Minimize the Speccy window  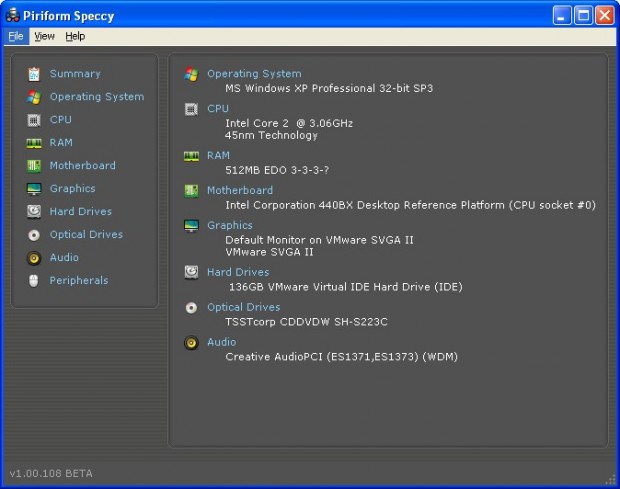562,16
